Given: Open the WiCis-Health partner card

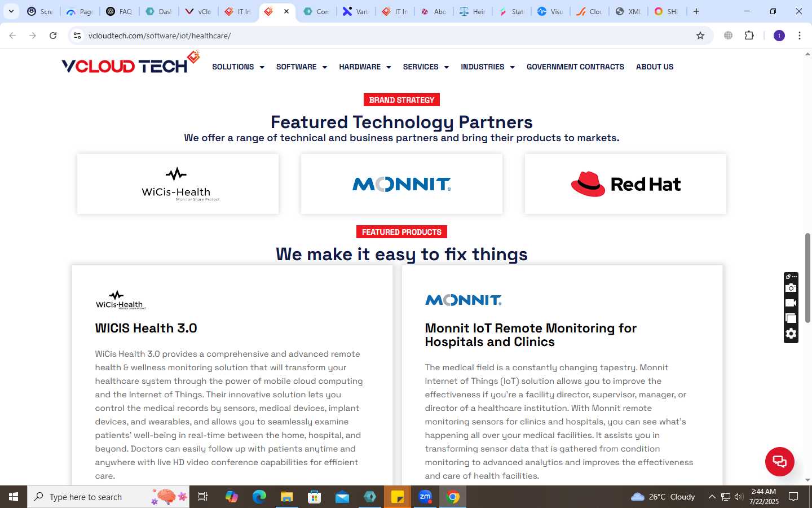Looking at the screenshot, I should pos(178,184).
